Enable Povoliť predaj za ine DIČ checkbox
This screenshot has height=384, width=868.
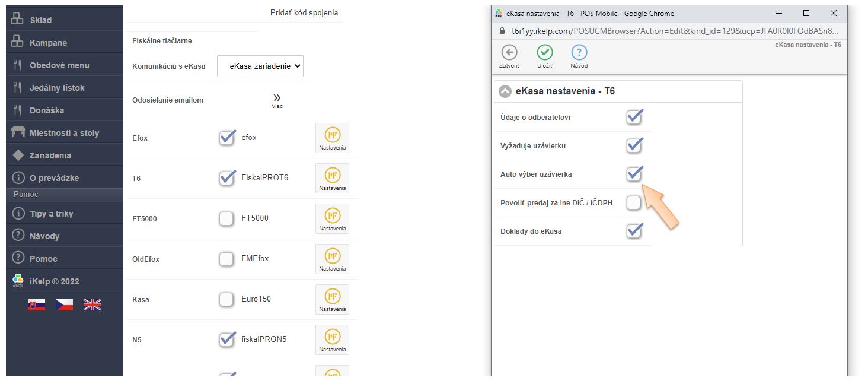tap(634, 203)
